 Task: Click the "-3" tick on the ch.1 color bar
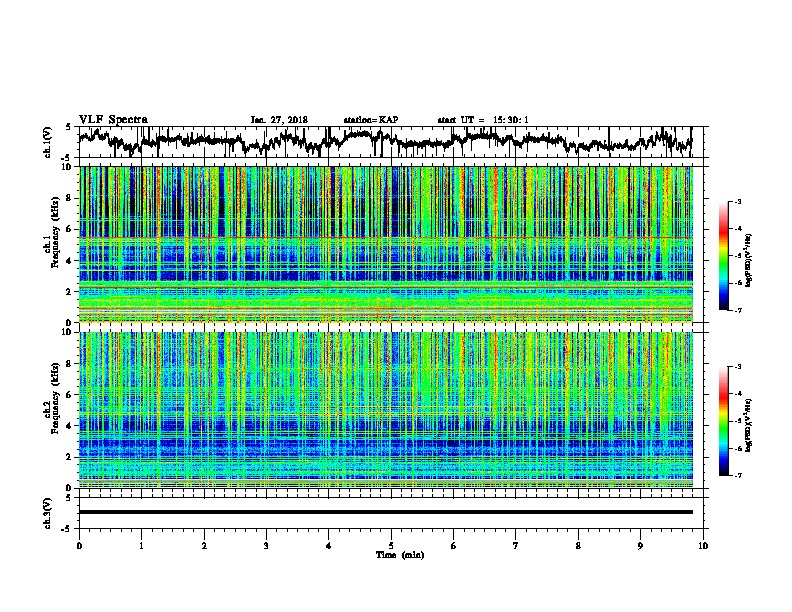click(738, 202)
